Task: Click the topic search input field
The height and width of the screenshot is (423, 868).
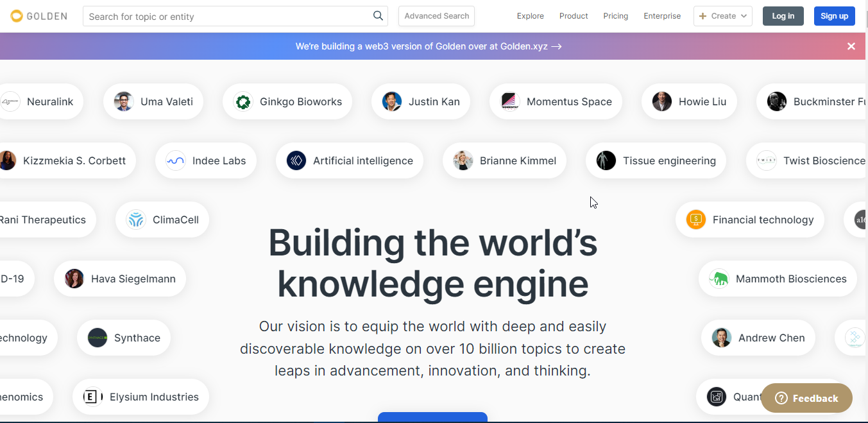Action: click(x=225, y=16)
